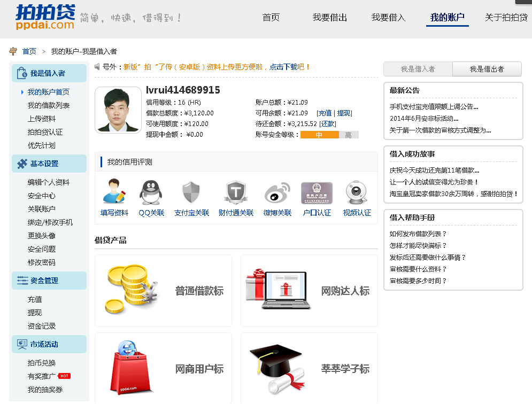Collapse the 基本设置 sidebar section

(49, 164)
